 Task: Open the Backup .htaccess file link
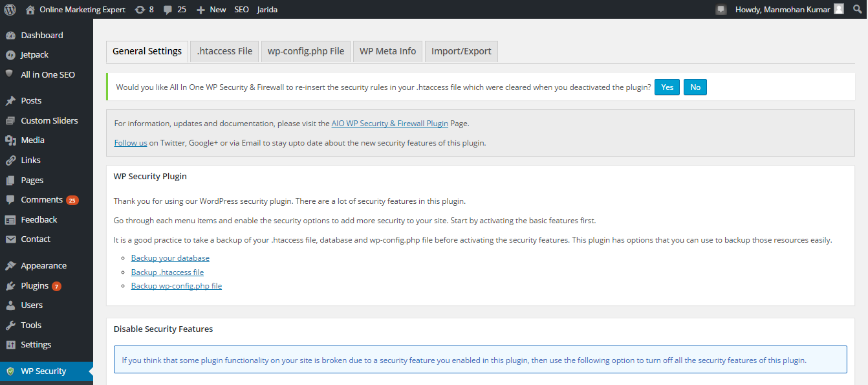168,272
